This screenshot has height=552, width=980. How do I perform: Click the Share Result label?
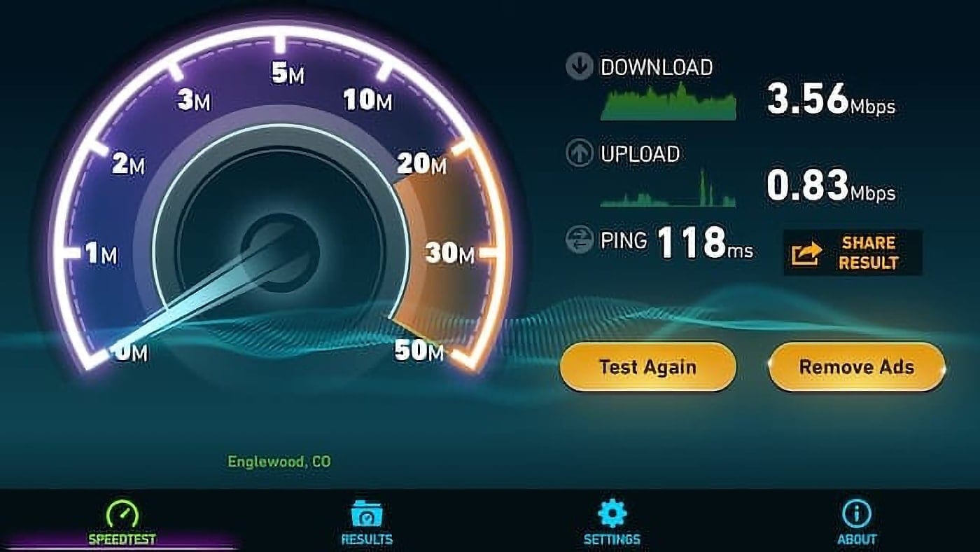(x=868, y=253)
